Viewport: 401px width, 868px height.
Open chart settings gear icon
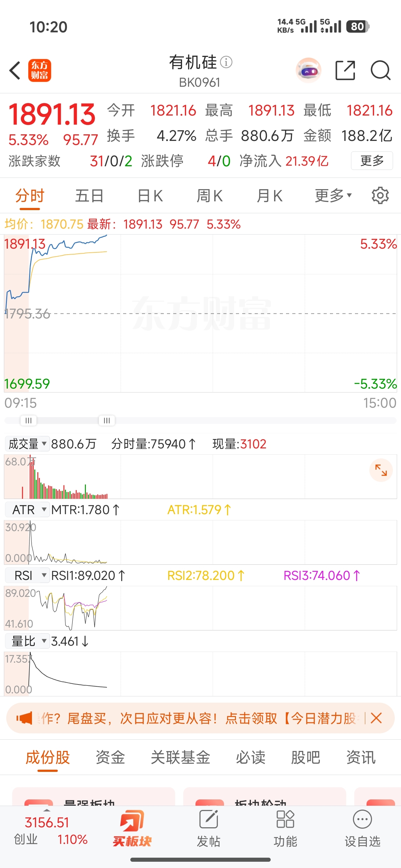380,195
